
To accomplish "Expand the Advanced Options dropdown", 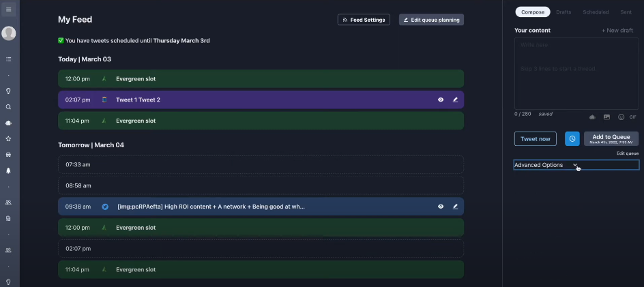I will point(576,165).
